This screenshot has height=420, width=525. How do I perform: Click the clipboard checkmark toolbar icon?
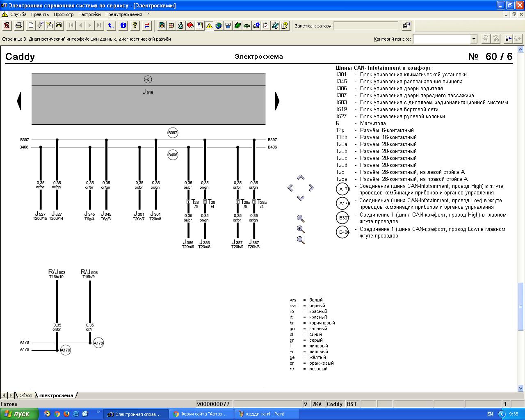point(266,25)
